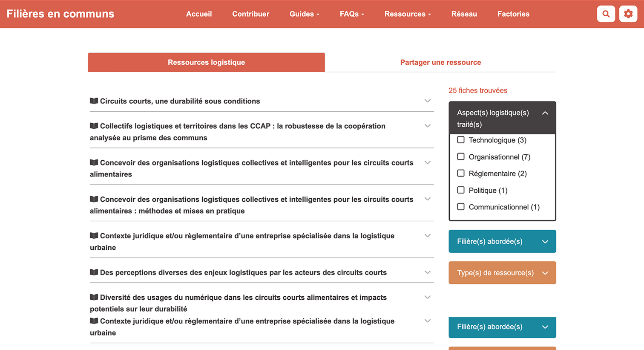
Task: Select the Ressources logistique tab
Action: click(x=206, y=62)
